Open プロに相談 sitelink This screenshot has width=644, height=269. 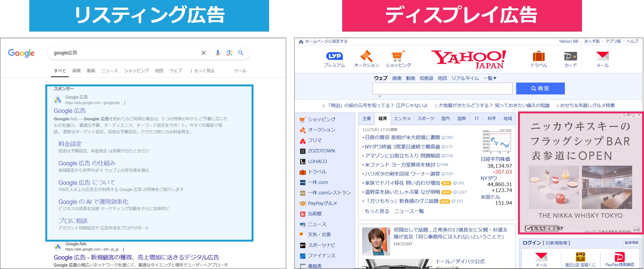click(73, 221)
